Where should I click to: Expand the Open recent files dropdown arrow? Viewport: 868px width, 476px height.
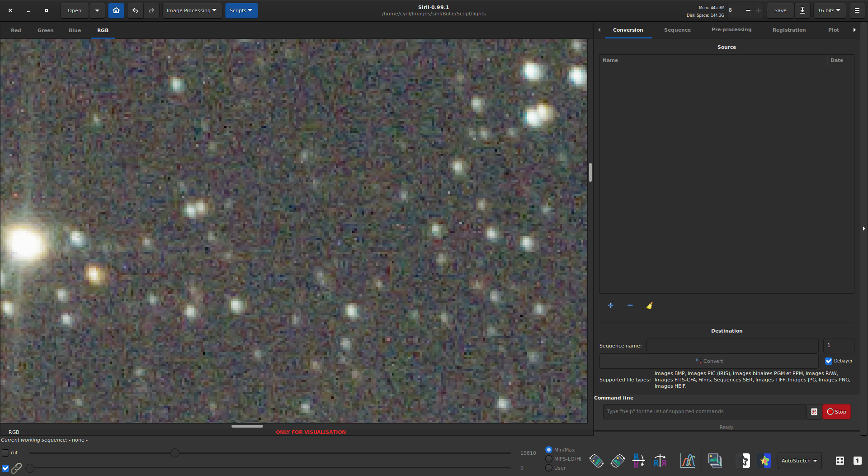tap(97, 10)
